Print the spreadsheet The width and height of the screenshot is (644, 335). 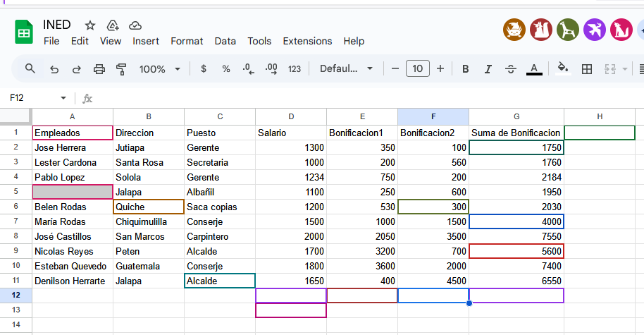coord(99,69)
